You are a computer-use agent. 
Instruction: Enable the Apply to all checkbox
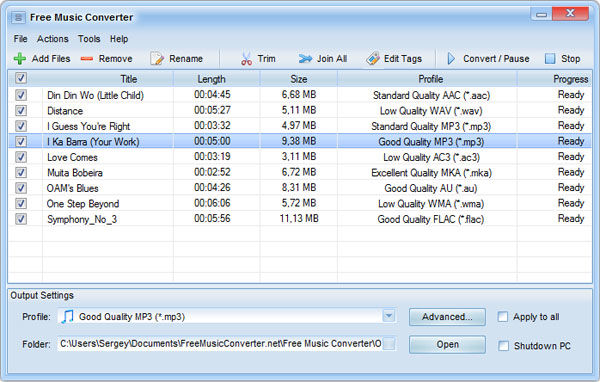point(503,317)
